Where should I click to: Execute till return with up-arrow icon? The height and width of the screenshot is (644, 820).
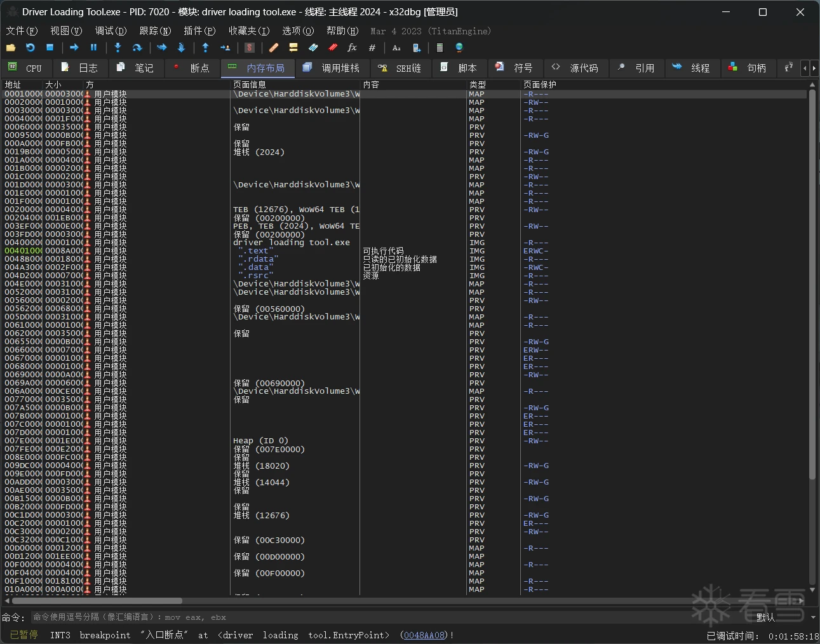pos(205,48)
